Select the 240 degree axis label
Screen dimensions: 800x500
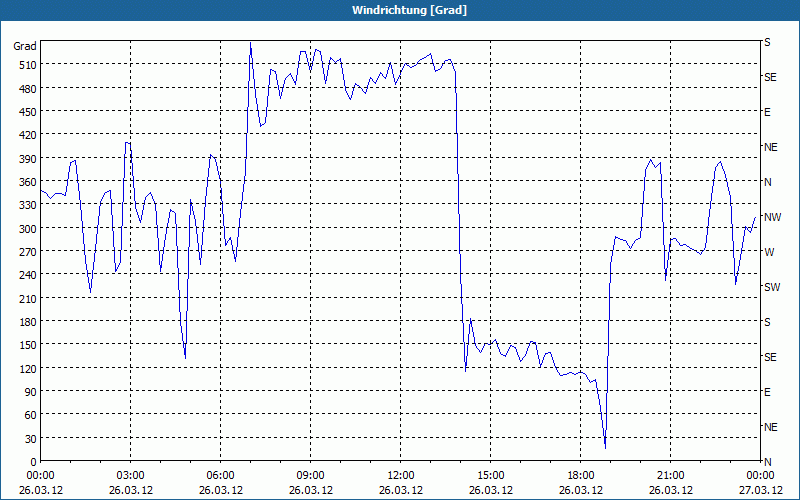pos(28,275)
